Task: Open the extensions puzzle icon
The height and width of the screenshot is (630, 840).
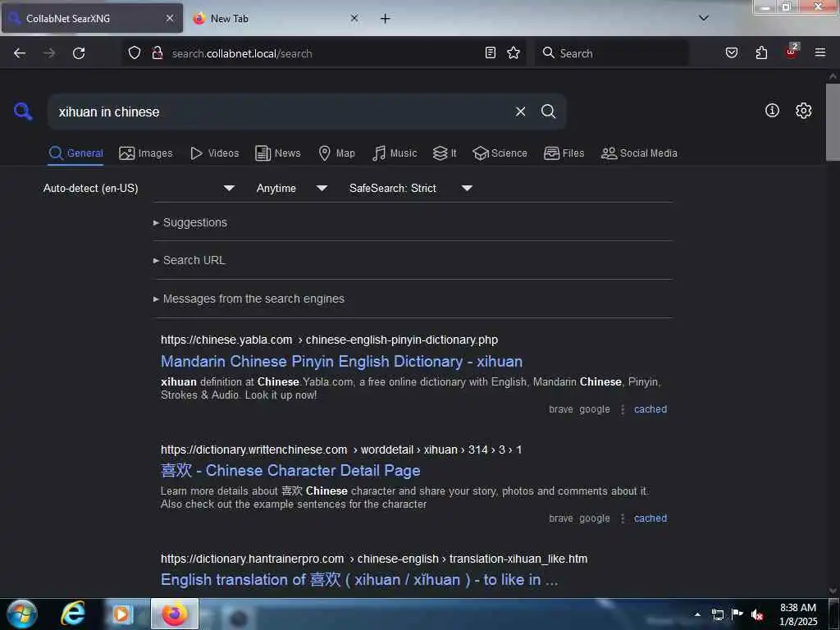Action: (x=761, y=52)
